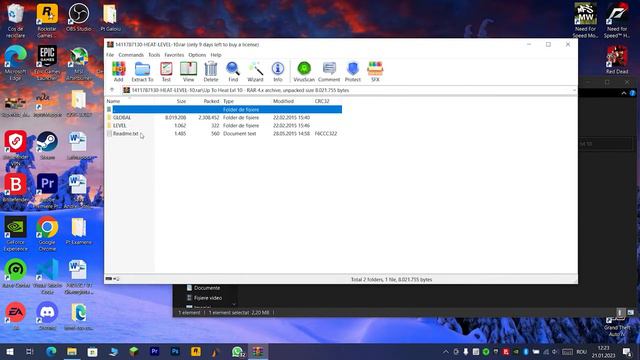
Task: Select the Visual Studio Code desktop icon
Action: click(47, 277)
